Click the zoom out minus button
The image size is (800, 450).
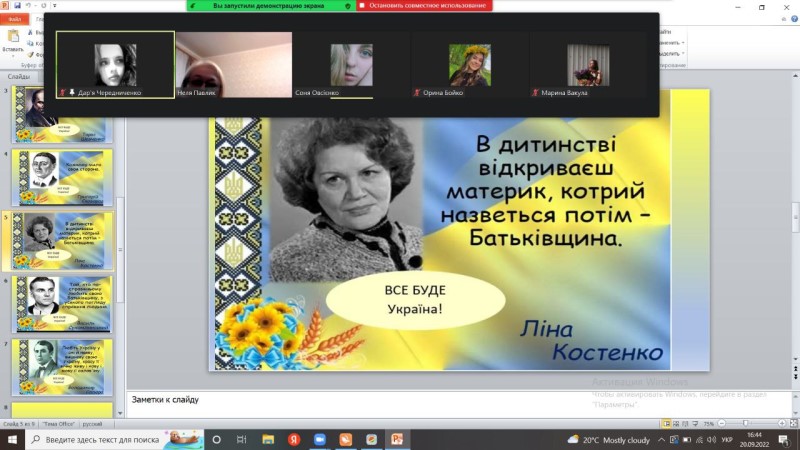coord(721,423)
